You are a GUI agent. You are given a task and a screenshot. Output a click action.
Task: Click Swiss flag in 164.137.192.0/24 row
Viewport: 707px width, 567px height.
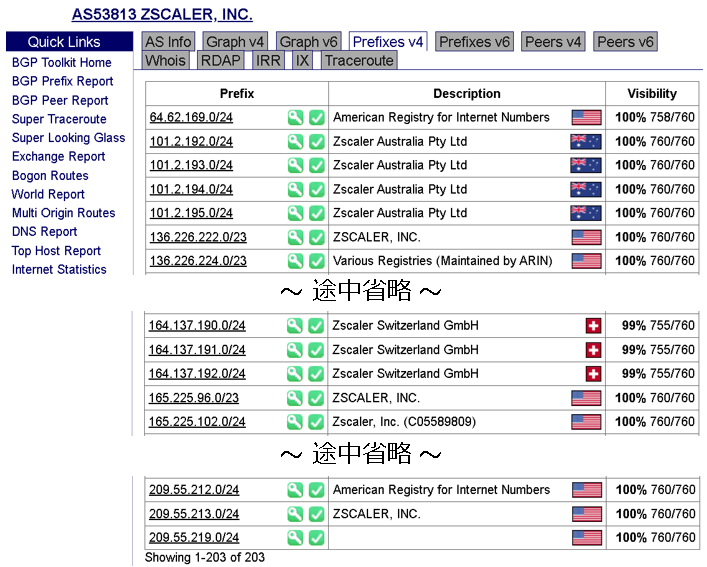coord(593,374)
